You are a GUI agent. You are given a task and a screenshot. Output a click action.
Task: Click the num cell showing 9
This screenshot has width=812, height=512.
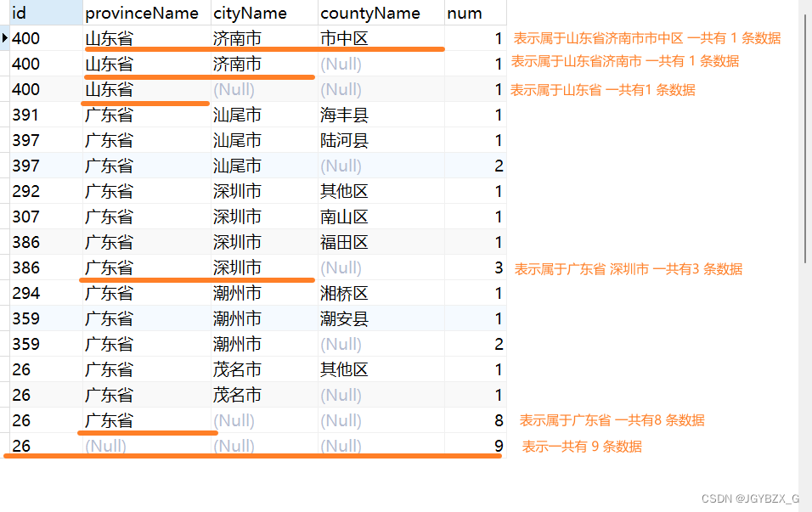(475, 446)
